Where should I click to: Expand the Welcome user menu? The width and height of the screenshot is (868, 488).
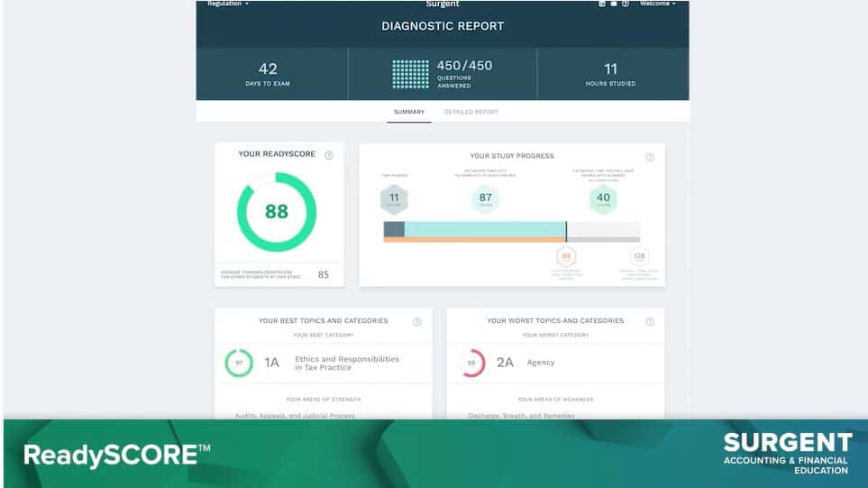[x=656, y=4]
